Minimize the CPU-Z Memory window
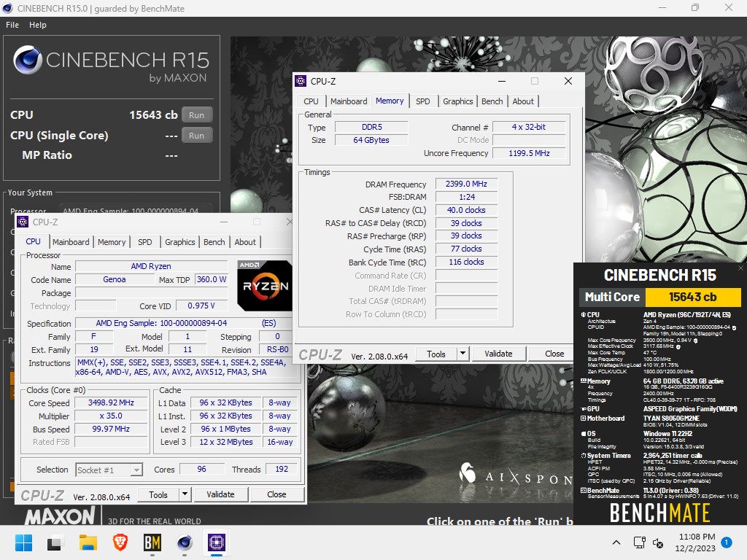 coord(502,81)
